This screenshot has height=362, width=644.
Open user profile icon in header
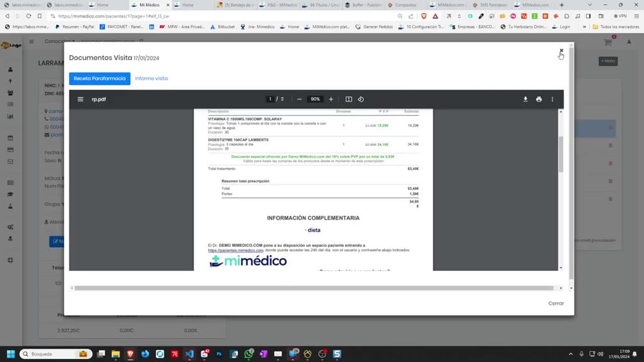click(629, 42)
